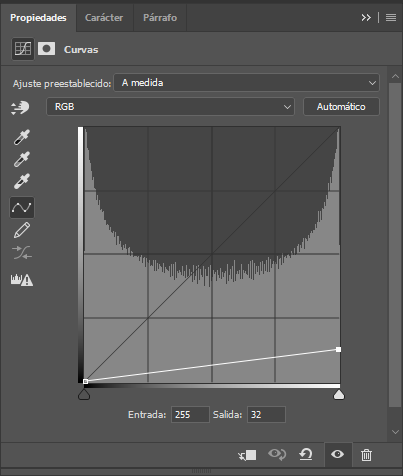Click the layer mask icon beside Curvas
This screenshot has height=476, width=403.
pos(46,49)
